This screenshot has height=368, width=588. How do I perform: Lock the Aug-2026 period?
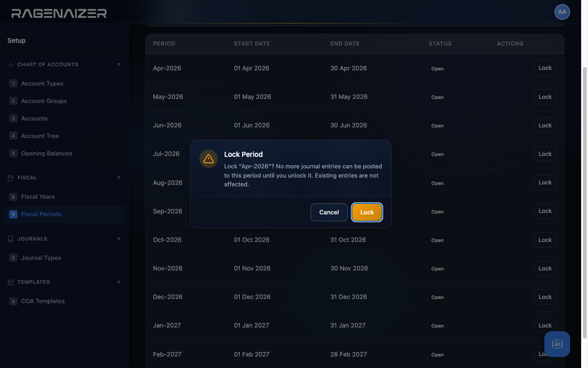pos(545,183)
